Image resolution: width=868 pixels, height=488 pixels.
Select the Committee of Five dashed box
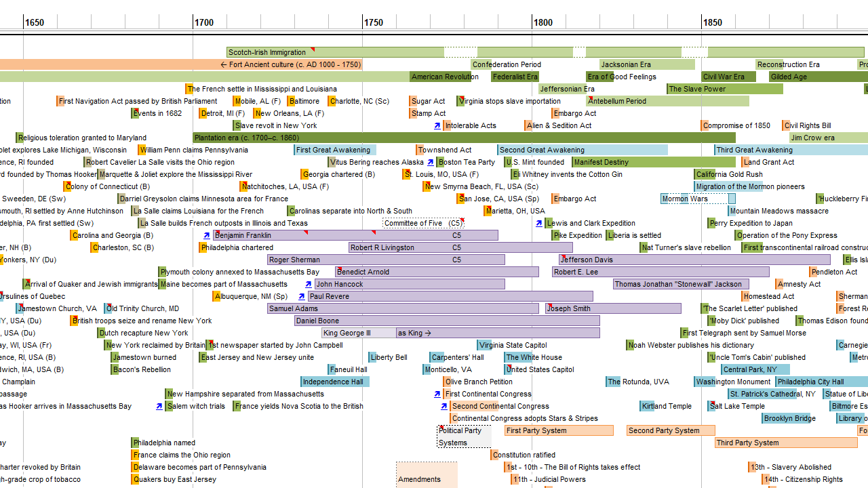(x=423, y=223)
